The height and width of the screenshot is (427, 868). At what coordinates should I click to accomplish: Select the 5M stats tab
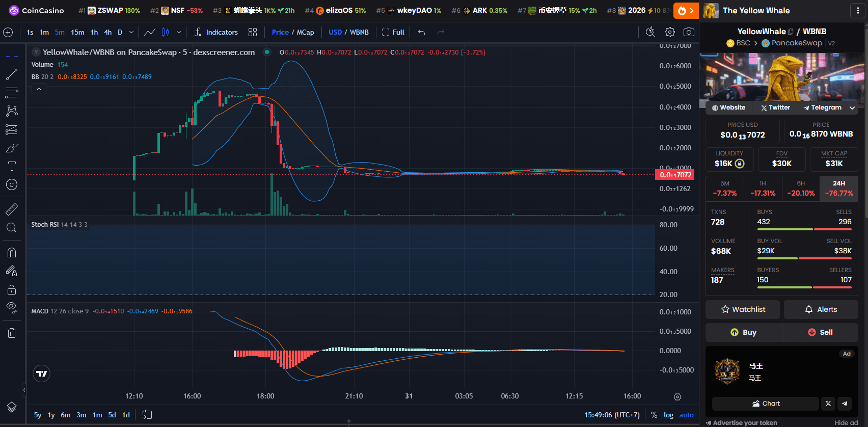(x=725, y=188)
